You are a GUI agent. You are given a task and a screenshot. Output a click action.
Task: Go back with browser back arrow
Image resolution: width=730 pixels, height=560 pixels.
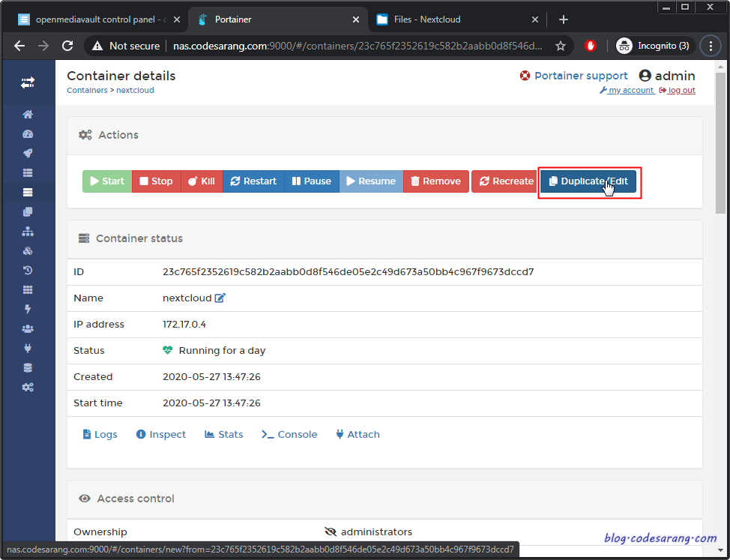tap(19, 46)
